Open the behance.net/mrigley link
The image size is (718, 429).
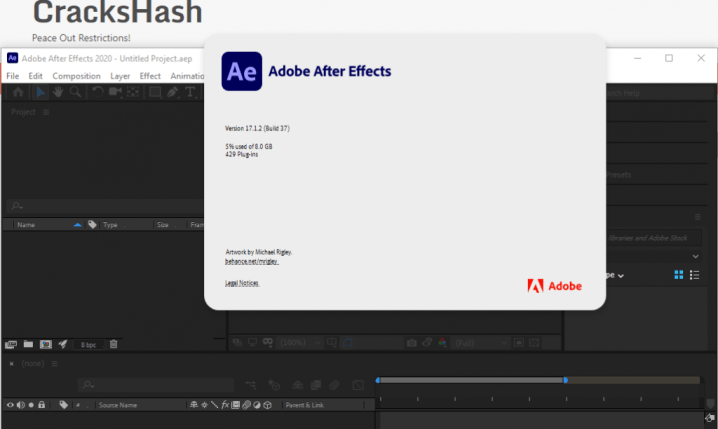tap(252, 260)
